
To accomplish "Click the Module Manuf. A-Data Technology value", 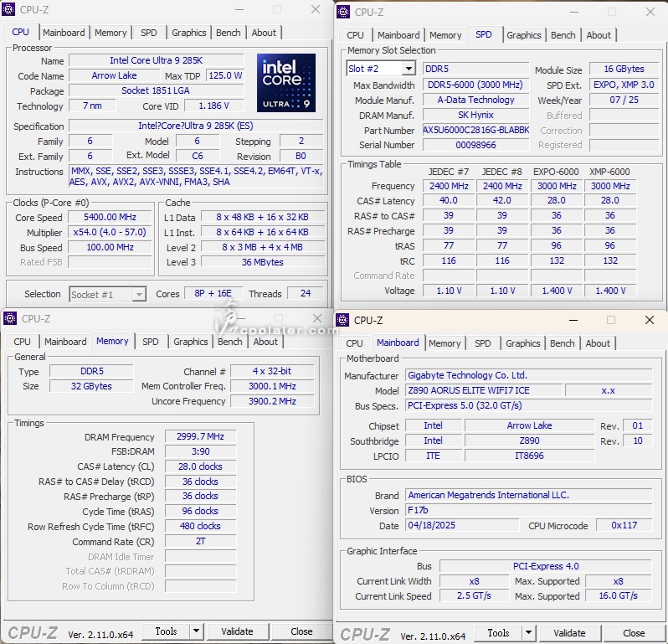I will (x=475, y=100).
